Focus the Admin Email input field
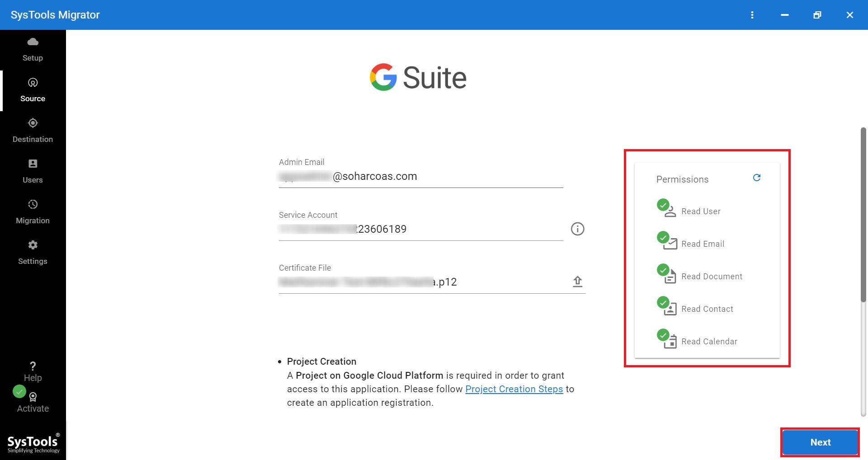 421,177
